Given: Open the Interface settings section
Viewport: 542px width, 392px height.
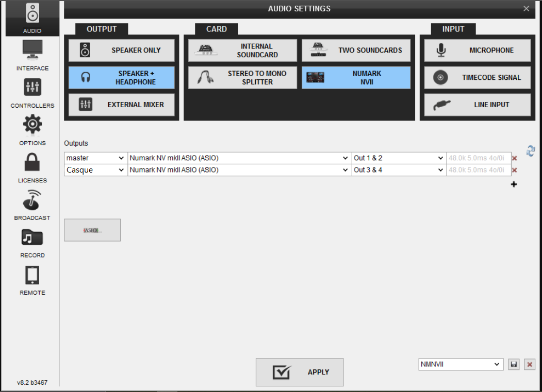Looking at the screenshot, I should click(32, 55).
